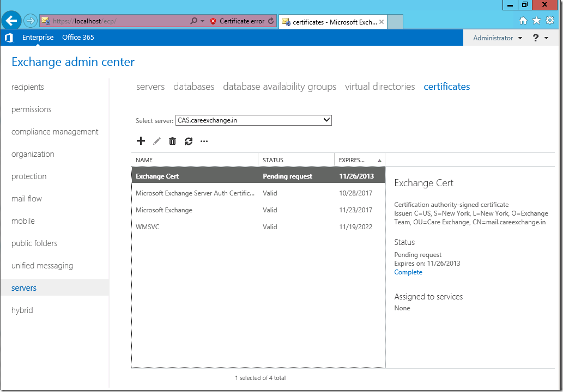The height and width of the screenshot is (392, 563).
Task: Switch to the databases tab
Action: [194, 87]
